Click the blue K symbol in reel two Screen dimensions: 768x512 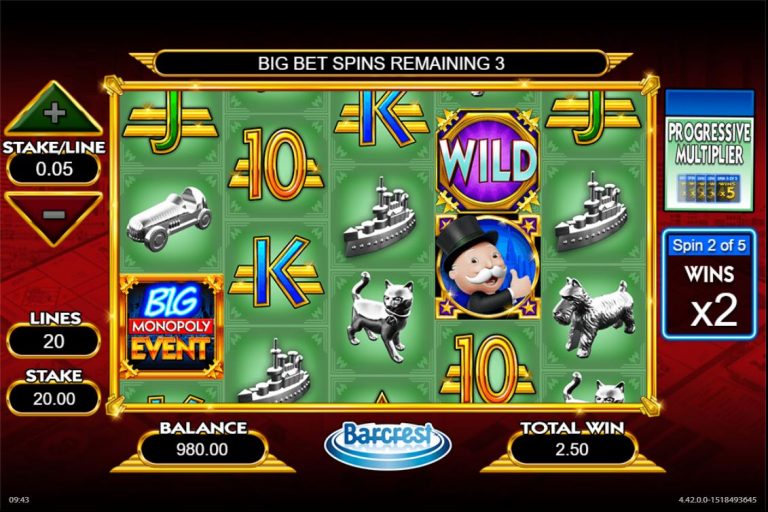pyautogui.click(x=276, y=270)
